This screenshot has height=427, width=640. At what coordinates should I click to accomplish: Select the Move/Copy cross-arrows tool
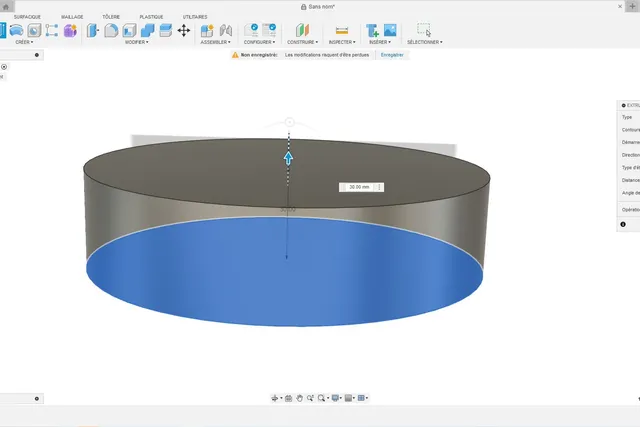coord(184,30)
